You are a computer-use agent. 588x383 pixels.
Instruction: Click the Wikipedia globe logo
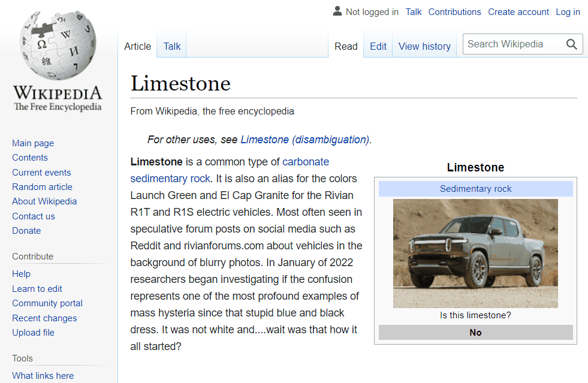pos(58,45)
